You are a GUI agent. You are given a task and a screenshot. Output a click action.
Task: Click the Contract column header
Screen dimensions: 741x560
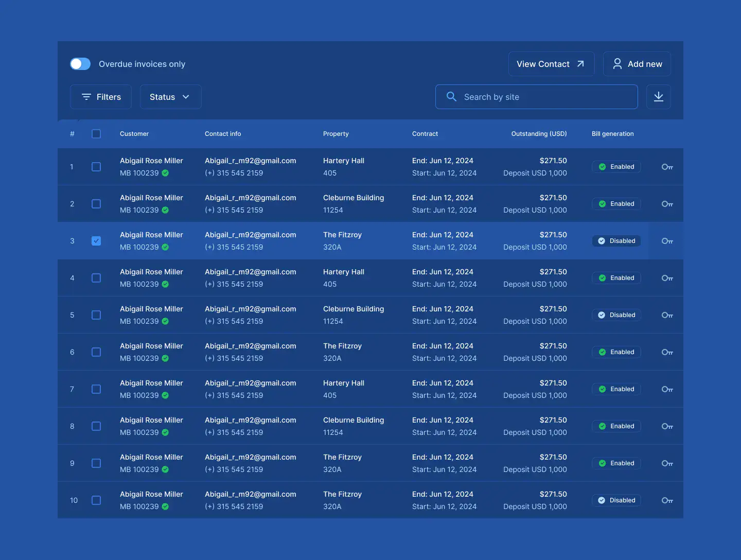[425, 134]
